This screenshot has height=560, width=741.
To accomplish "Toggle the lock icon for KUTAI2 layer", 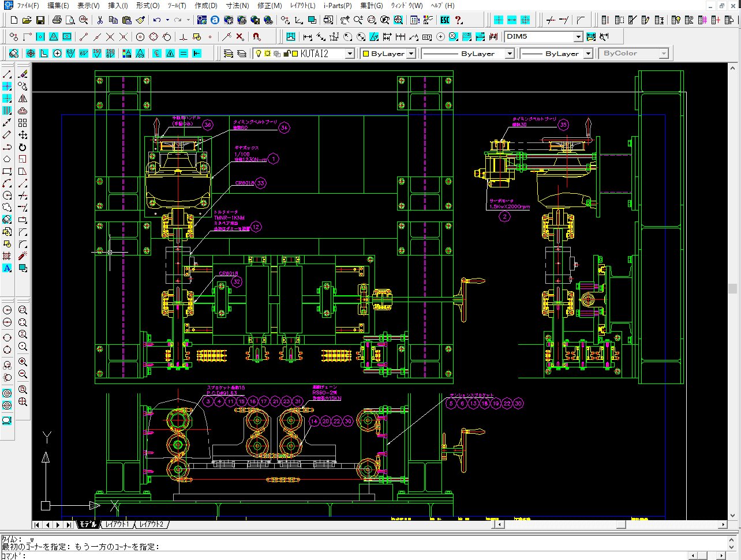I will tap(286, 54).
